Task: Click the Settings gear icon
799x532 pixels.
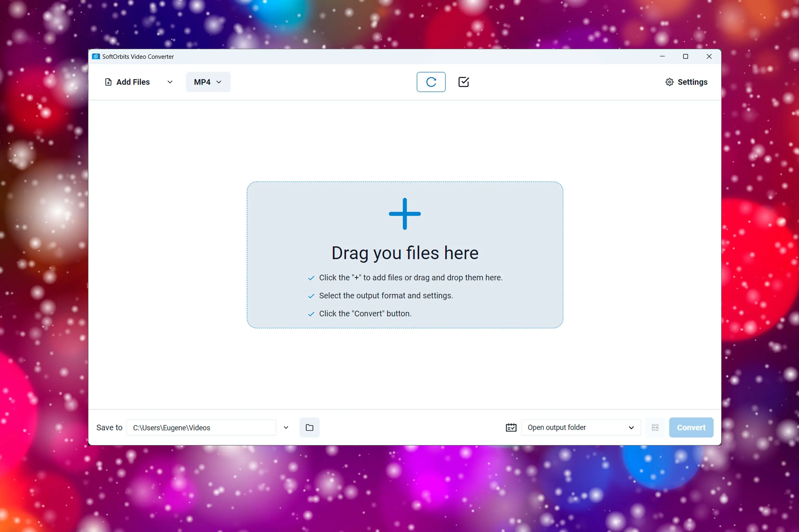Action: 669,82
